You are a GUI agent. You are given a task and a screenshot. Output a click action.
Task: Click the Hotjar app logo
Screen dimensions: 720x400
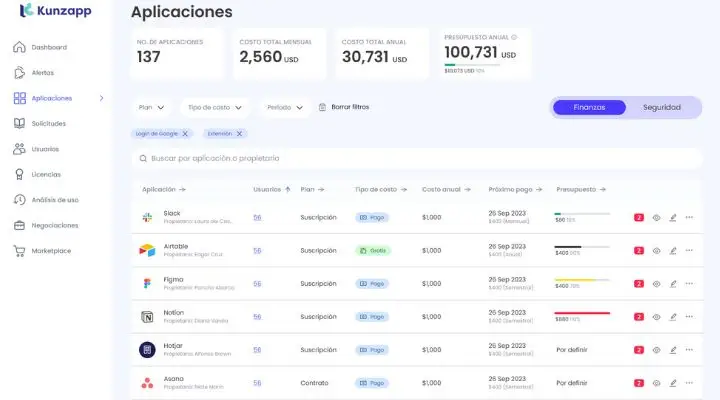147,349
